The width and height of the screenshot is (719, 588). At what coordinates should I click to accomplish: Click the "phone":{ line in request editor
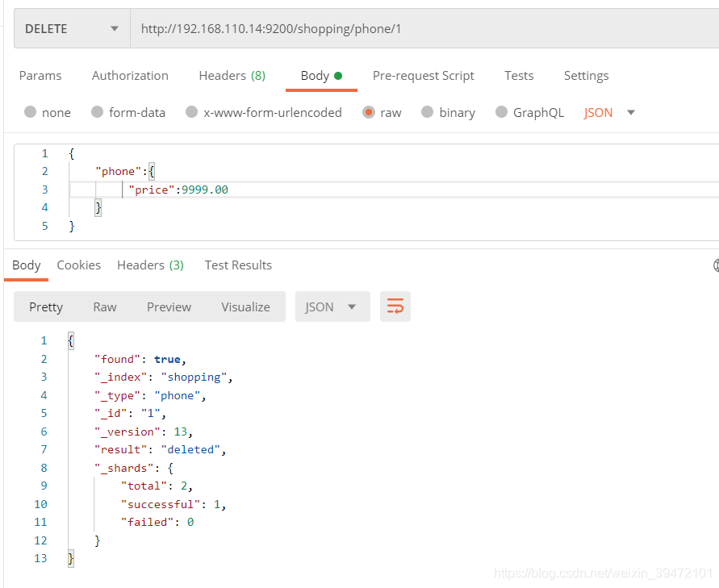tap(125, 172)
